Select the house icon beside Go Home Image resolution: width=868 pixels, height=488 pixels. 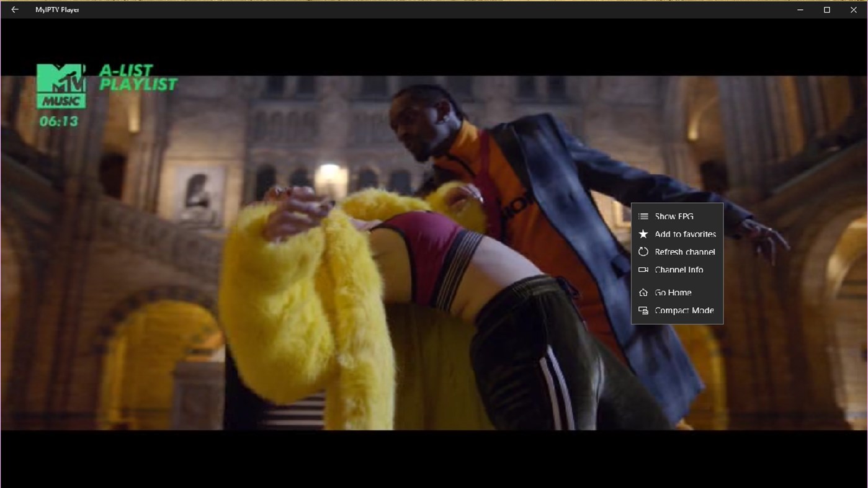[x=643, y=292]
